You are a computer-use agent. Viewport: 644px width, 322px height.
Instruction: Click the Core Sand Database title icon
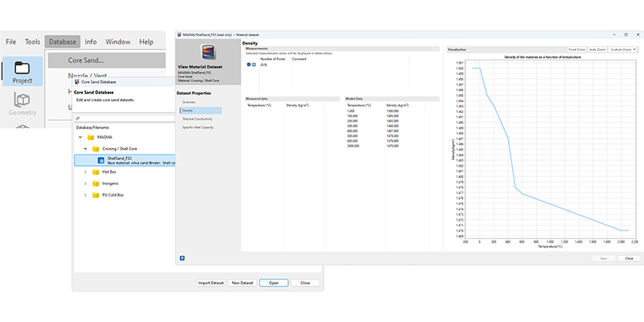click(x=76, y=82)
